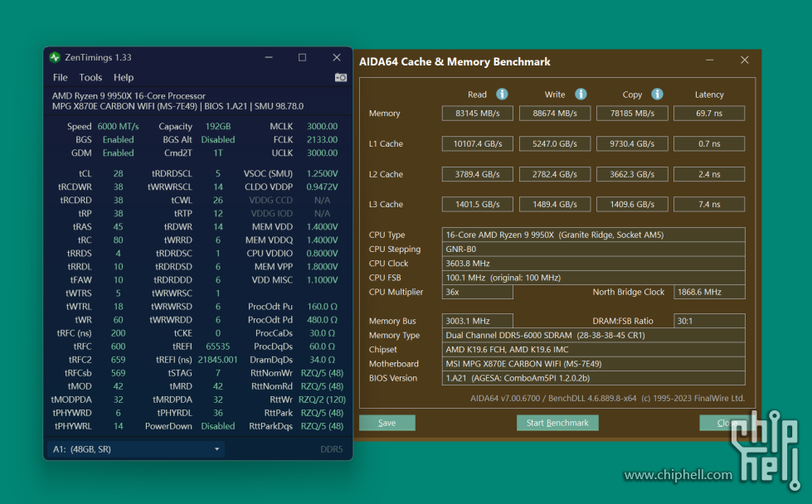Click the Motherboard value MSI MPG X870E

click(594, 364)
